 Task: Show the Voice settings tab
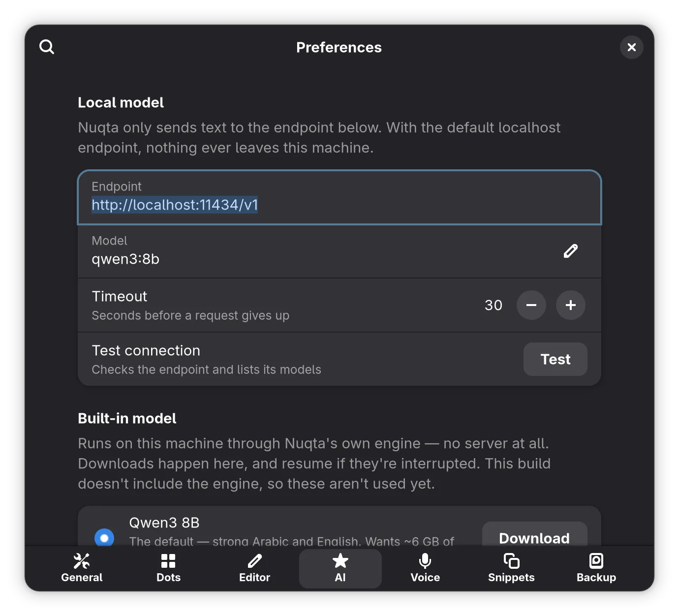click(425, 569)
